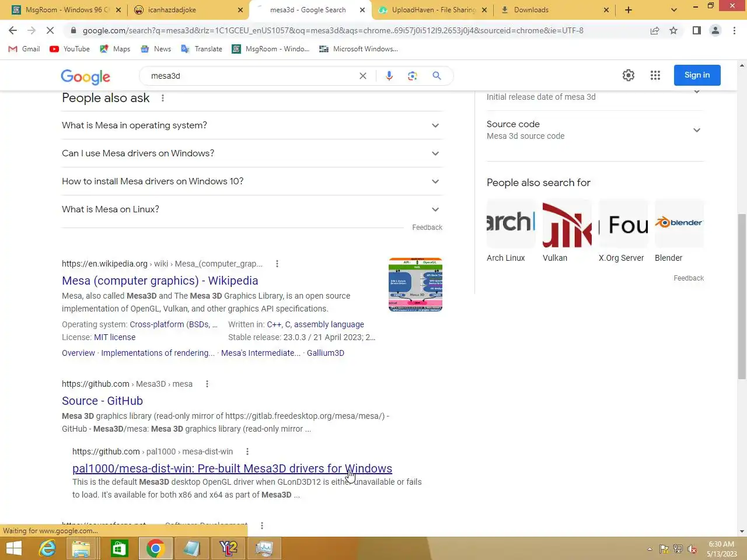Open Microsoft Windows bookmark
This screenshot has width=747, height=560.
click(359, 49)
